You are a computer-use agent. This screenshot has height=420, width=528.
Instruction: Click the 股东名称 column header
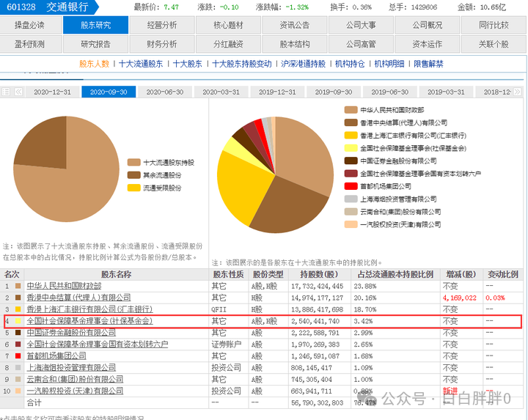(116, 275)
